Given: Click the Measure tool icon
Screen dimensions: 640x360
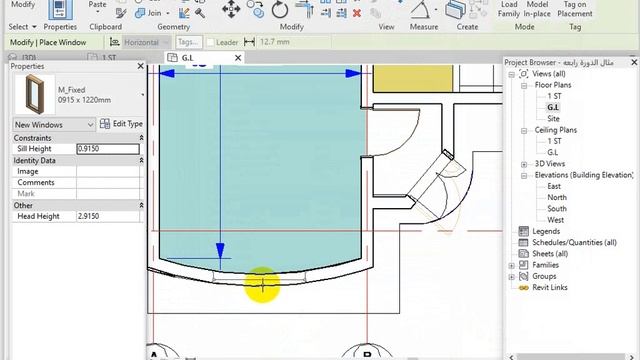Looking at the screenshot, I should (x=420, y=9).
